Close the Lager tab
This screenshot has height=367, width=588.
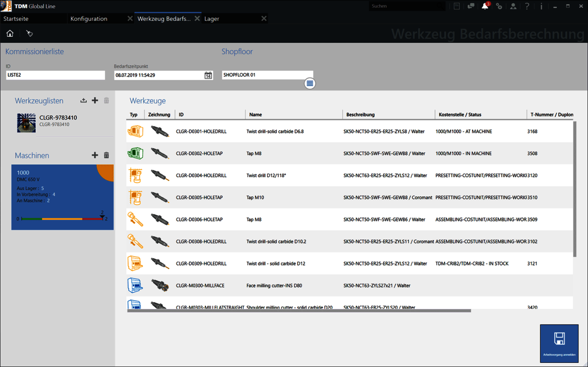[264, 19]
